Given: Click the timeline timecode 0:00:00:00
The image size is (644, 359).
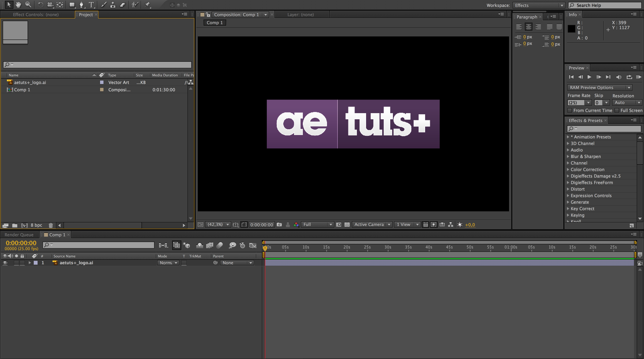Looking at the screenshot, I should [21, 243].
